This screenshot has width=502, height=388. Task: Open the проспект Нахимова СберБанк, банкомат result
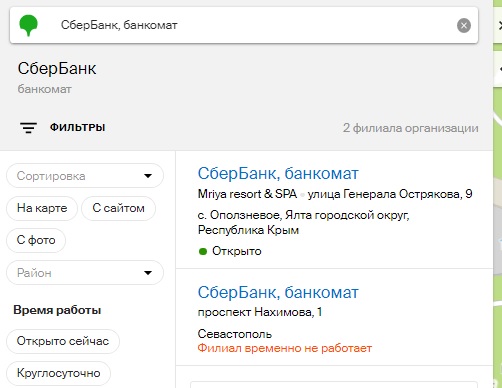click(278, 292)
